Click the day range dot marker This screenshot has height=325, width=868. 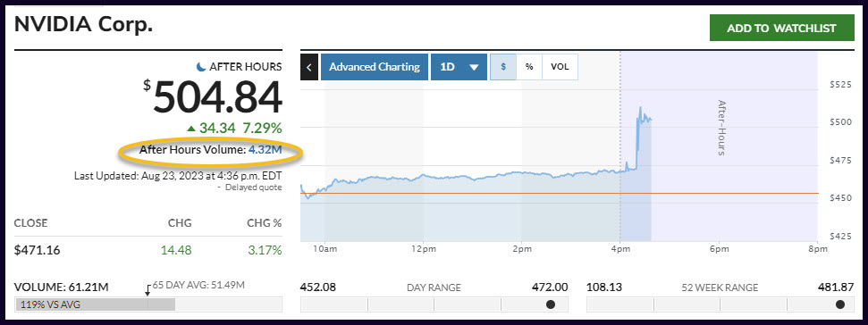click(551, 304)
